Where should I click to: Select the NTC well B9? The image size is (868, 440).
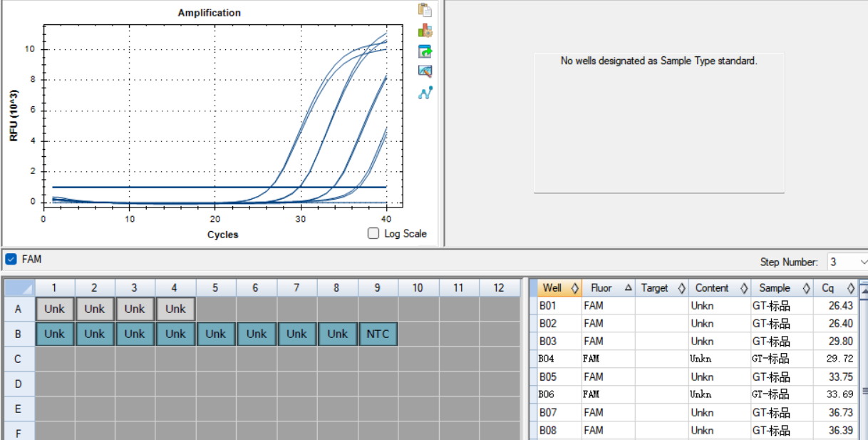click(378, 334)
